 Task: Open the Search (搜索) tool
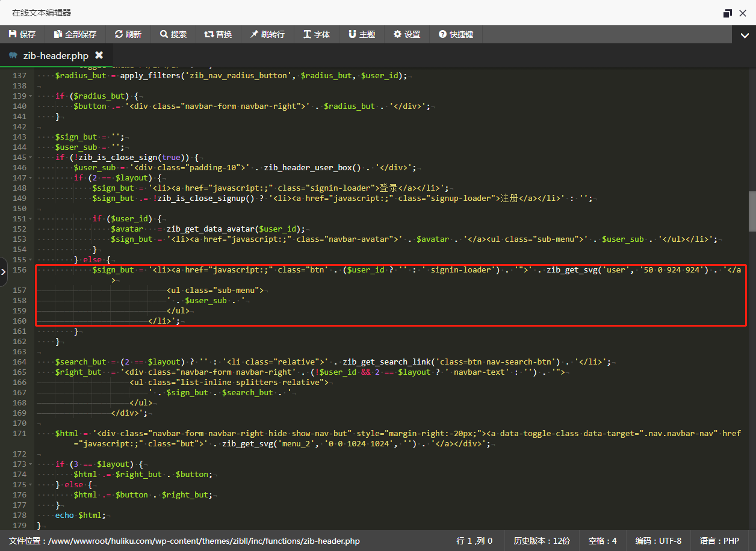pyautogui.click(x=173, y=34)
